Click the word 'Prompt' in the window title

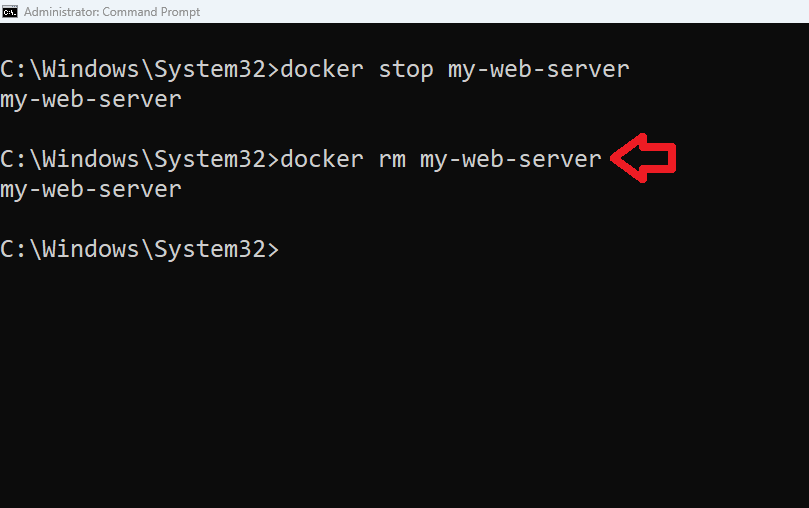pos(180,12)
